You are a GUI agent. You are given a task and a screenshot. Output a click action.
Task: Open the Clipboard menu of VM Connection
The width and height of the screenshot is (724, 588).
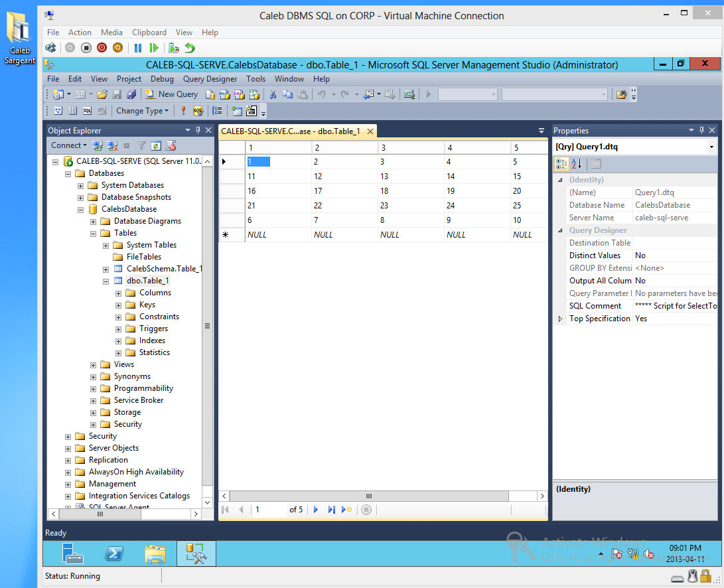[149, 33]
